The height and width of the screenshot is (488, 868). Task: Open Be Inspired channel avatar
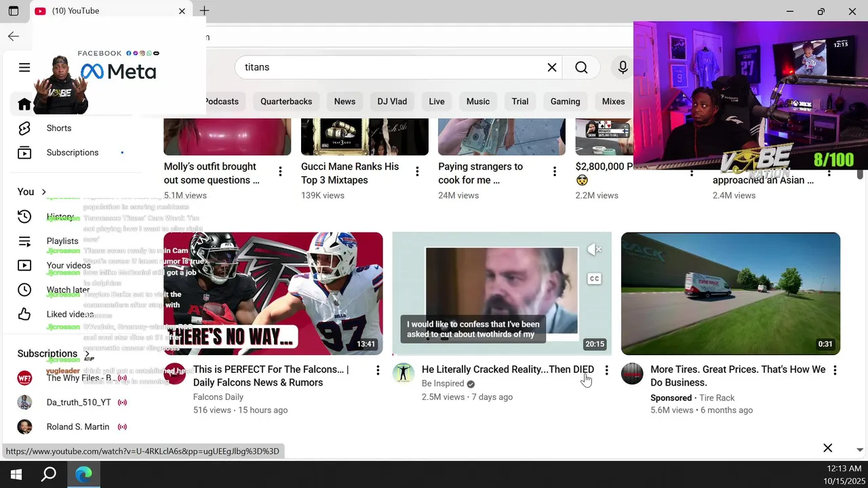coord(403,373)
